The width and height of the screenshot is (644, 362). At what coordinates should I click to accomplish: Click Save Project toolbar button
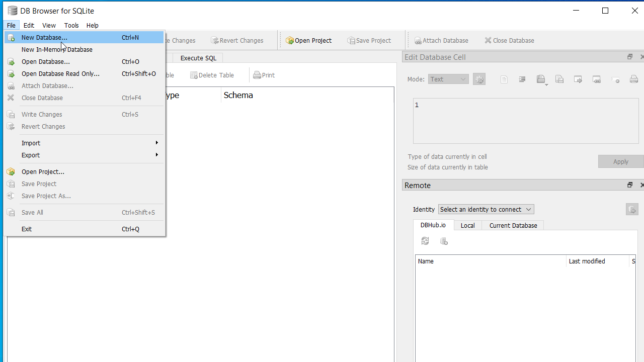coord(369,40)
